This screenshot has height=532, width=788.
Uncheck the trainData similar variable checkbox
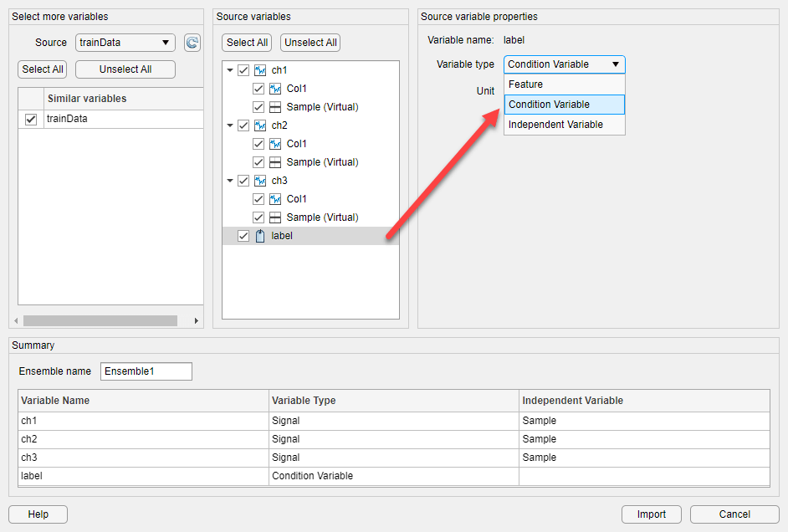(31, 120)
